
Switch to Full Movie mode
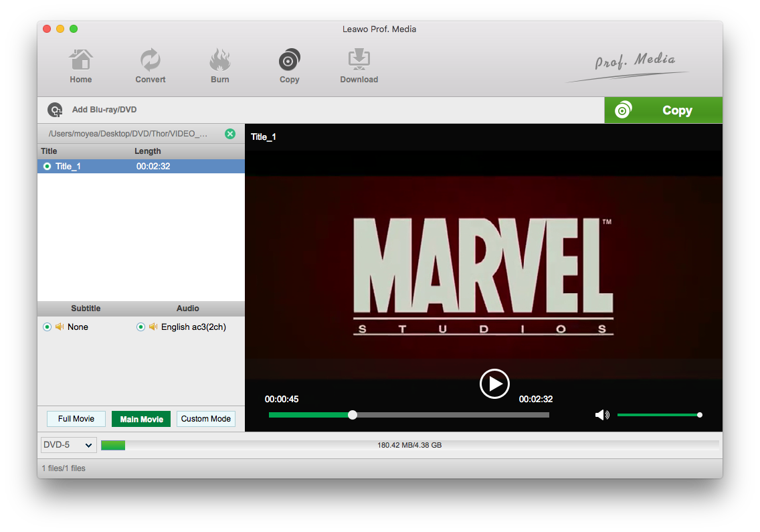tap(76, 419)
